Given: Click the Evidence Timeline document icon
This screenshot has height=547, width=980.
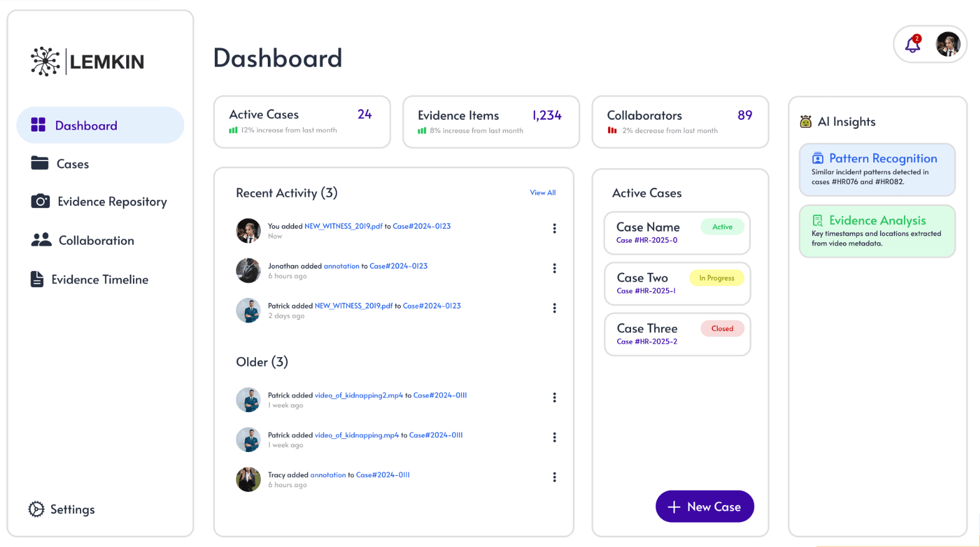Looking at the screenshot, I should [x=37, y=279].
